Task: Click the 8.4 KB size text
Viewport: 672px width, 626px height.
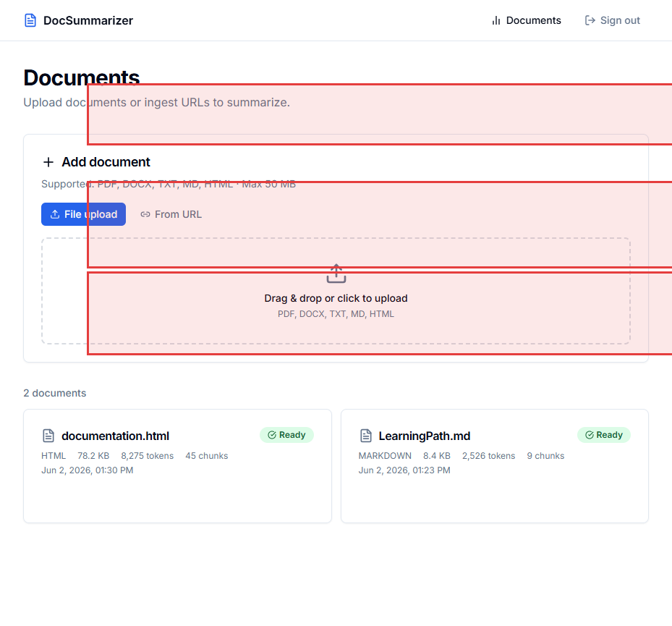Action: coord(437,456)
